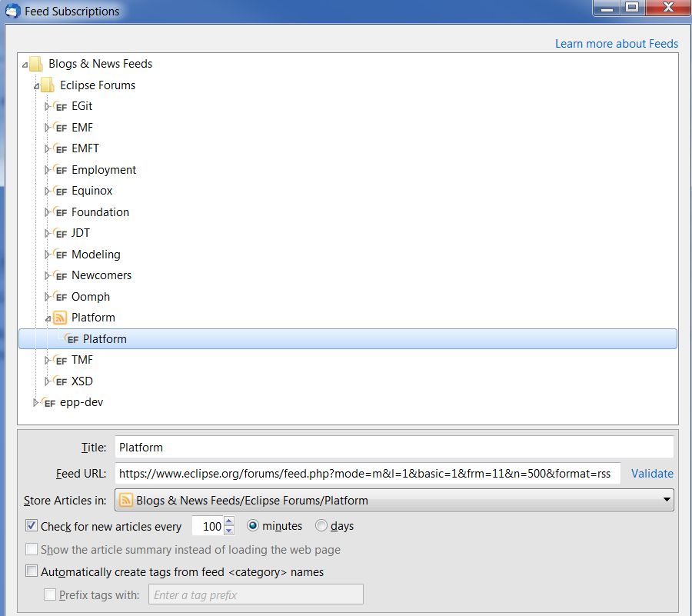Viewport: 692px width, 616px height.
Task: Decrease the check interval with down arrow
Action: [228, 531]
